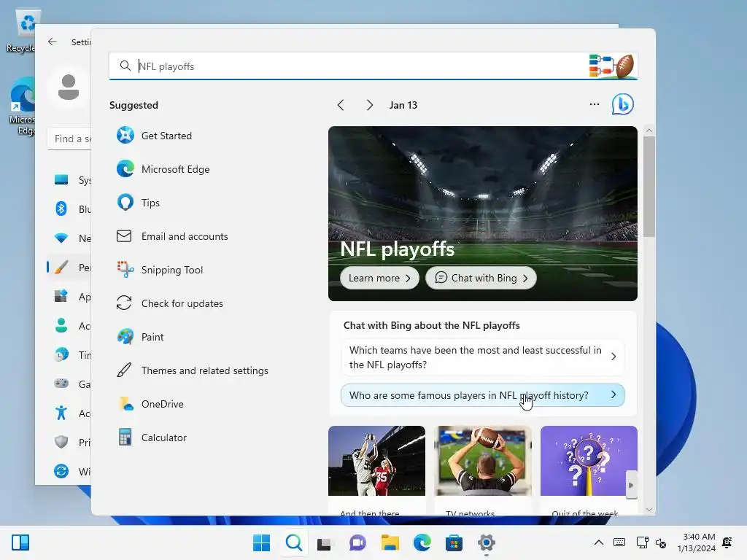Open the Tips app suggestion
This screenshot has height=560, width=747.
(139, 203)
